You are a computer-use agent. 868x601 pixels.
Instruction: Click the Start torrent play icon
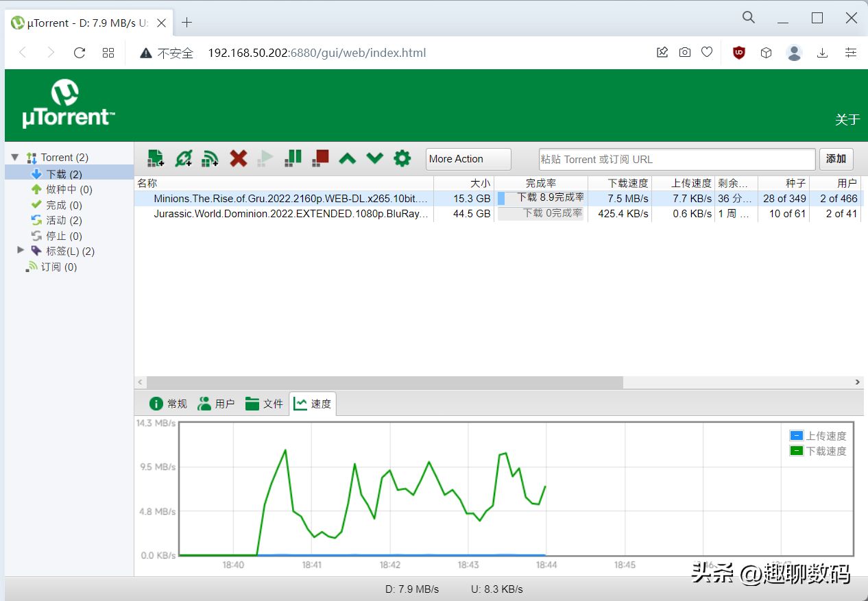(x=265, y=158)
